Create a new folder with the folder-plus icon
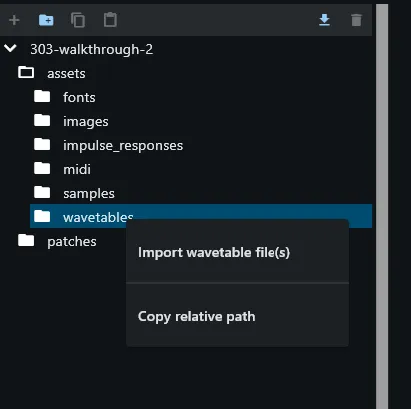This screenshot has height=409, width=411. coord(46,20)
